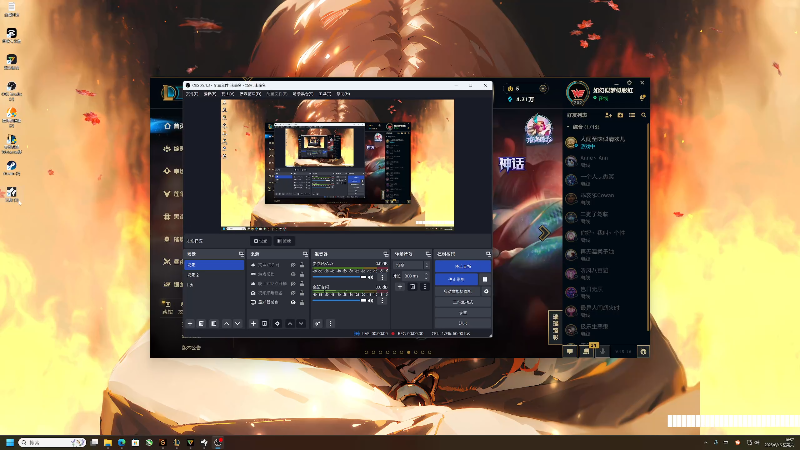Open the third menu in OBS menu bar

(228, 94)
